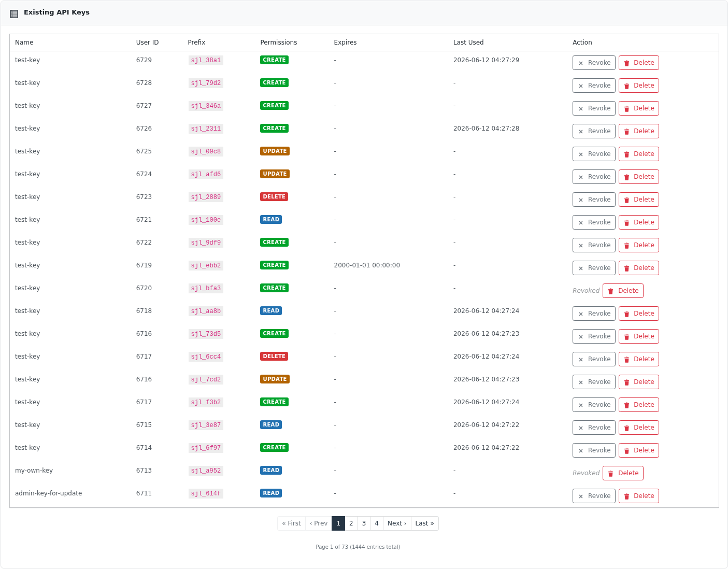Click the trash icon for key sjl_3e87

(626, 428)
